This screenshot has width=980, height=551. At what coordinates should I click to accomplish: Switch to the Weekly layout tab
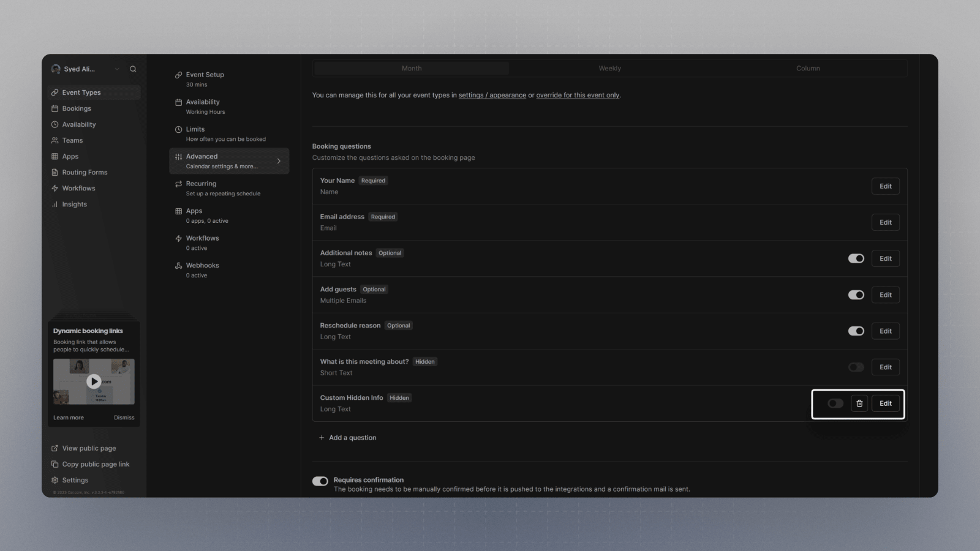tap(609, 69)
